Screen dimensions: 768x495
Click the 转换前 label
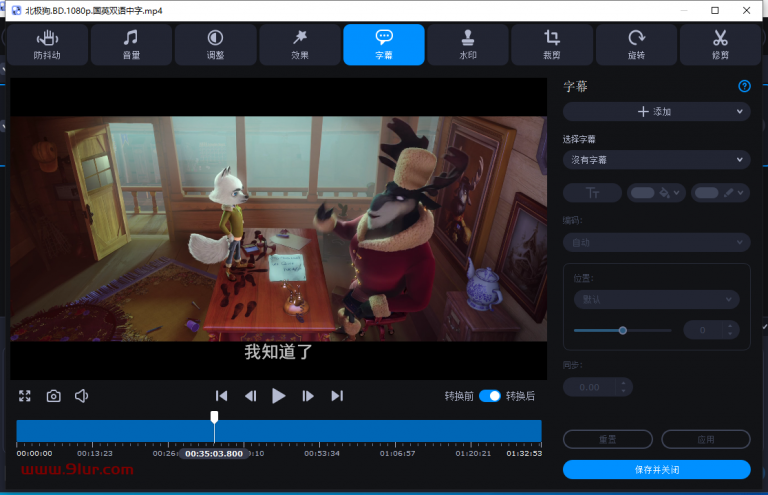click(459, 396)
